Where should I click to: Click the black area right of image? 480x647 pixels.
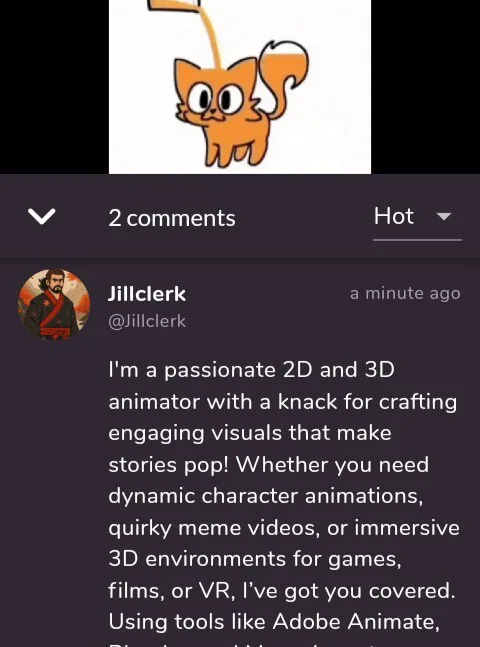click(426, 87)
